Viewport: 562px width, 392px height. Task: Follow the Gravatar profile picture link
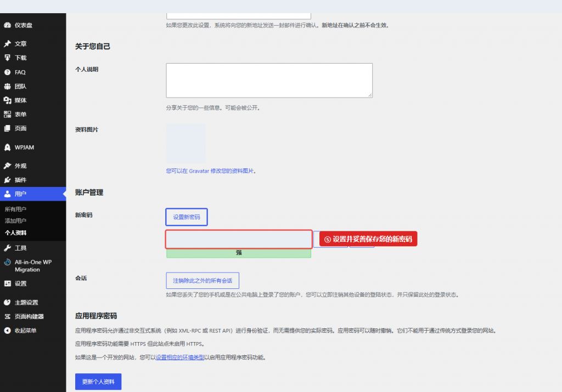[x=210, y=171]
